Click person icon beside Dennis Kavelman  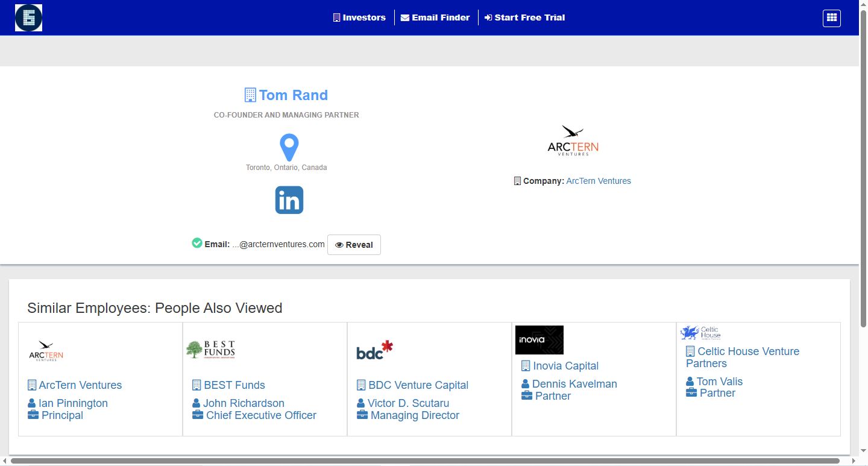pos(526,384)
